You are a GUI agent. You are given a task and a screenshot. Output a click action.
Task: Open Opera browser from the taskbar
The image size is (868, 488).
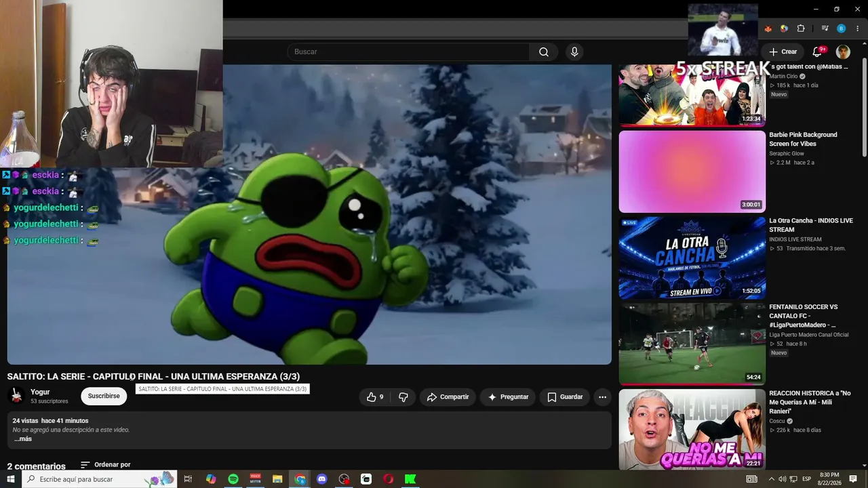click(389, 479)
